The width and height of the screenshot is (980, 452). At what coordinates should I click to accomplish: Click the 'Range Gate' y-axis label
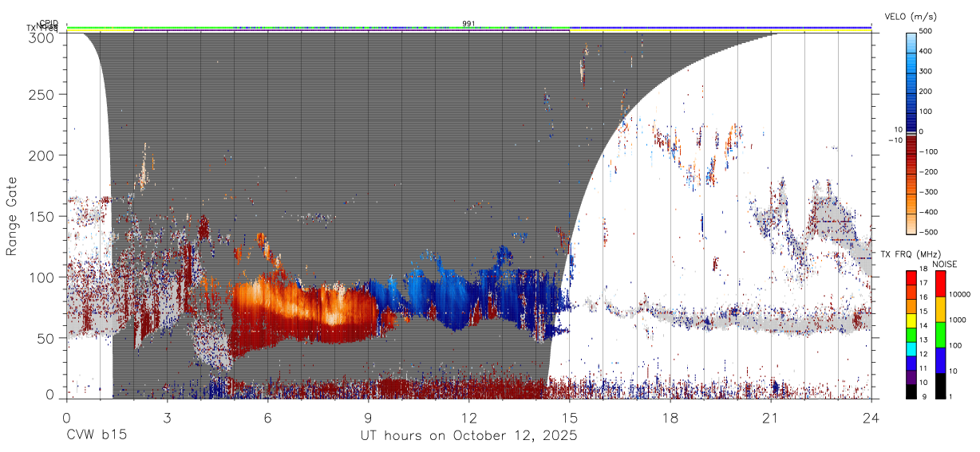[12, 215]
